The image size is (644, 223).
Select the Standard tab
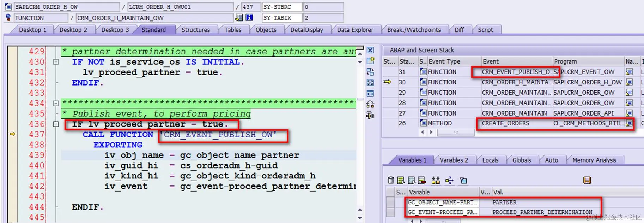point(154,30)
